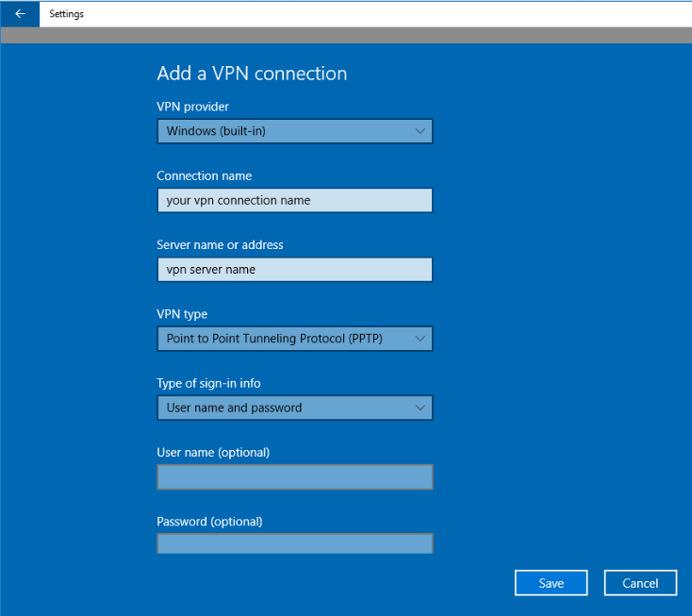This screenshot has width=692, height=616.
Task: Save the VPN connection
Action: point(551,583)
